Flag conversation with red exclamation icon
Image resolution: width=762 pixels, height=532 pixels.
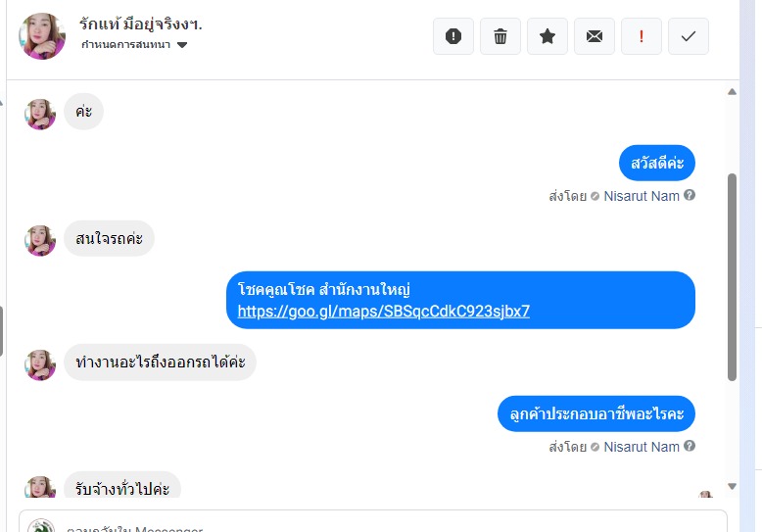pyautogui.click(x=642, y=36)
